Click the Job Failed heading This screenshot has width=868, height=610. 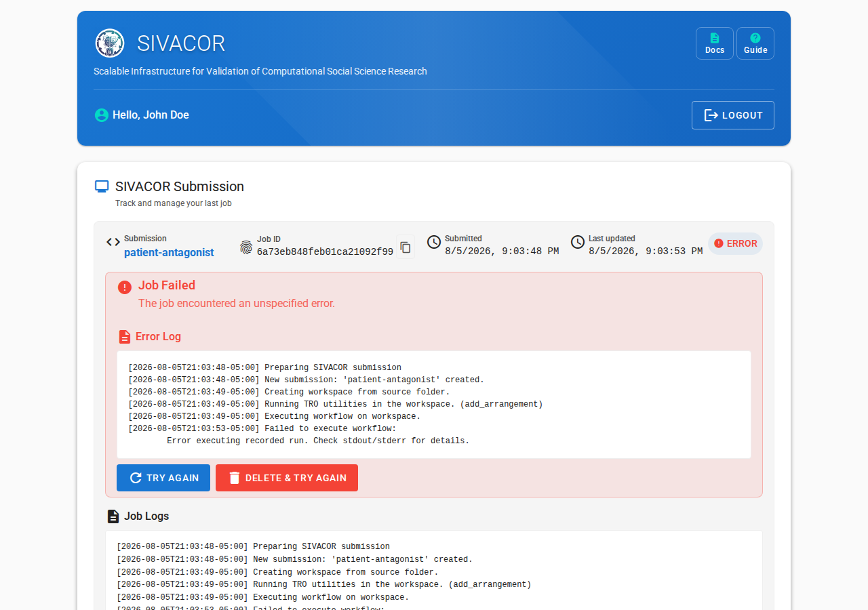click(167, 285)
